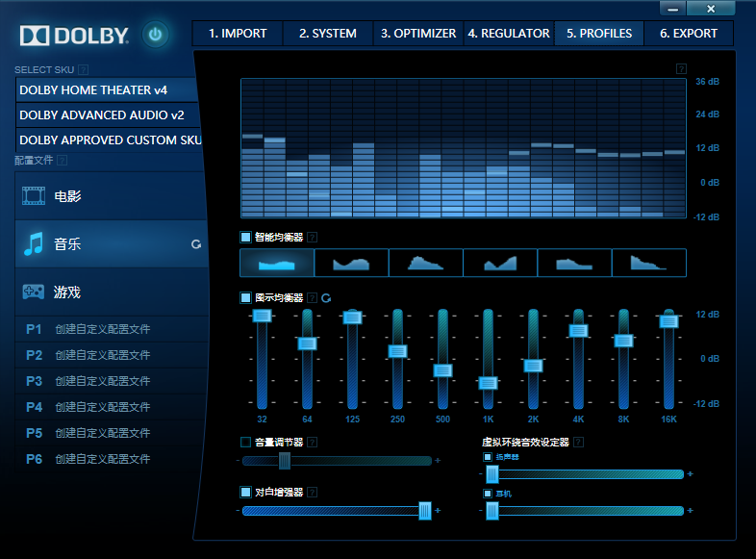Select DOLBY ADVANCED AUDIO v2 SKU
756x559 pixels.
coord(107,115)
